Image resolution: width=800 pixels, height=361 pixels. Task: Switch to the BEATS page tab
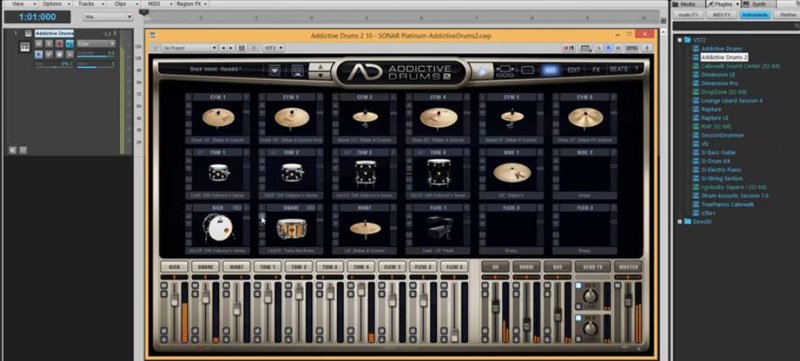pos(618,69)
